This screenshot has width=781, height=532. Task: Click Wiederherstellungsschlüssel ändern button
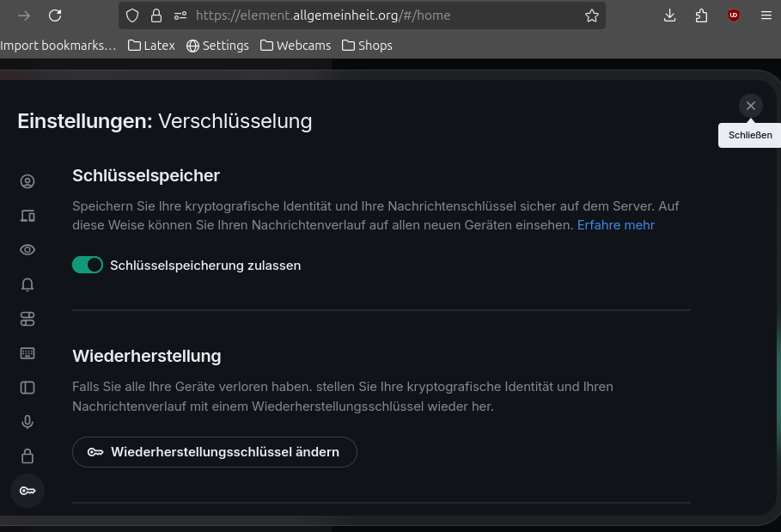(214, 452)
